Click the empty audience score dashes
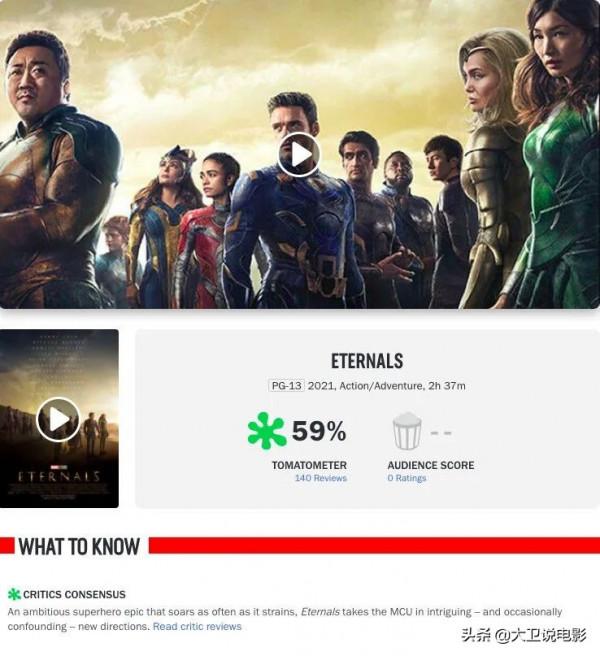Screen dimensions: 600x656 [x=441, y=433]
